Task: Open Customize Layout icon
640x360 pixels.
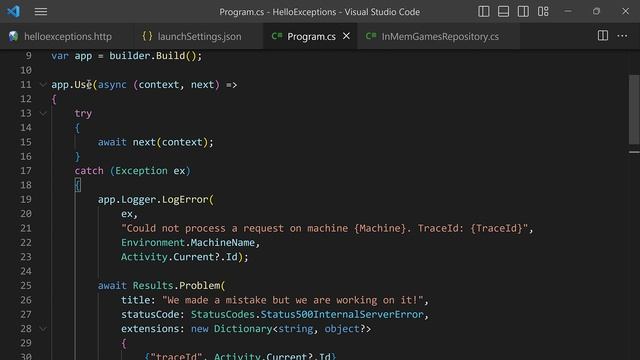Action: pyautogui.click(x=543, y=11)
